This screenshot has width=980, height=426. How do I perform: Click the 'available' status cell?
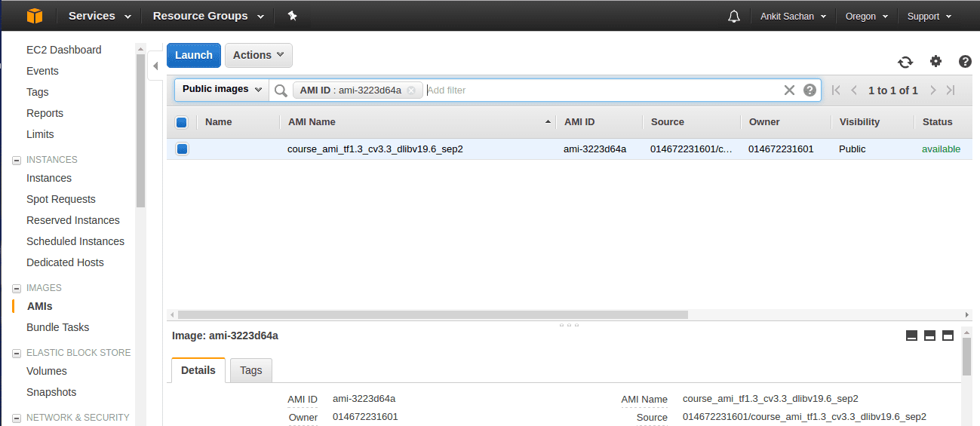(x=941, y=149)
